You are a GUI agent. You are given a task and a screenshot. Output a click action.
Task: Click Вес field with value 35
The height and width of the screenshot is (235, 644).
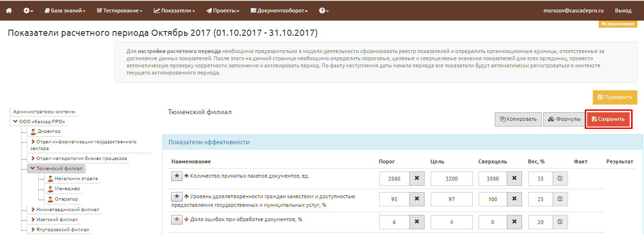click(x=541, y=179)
